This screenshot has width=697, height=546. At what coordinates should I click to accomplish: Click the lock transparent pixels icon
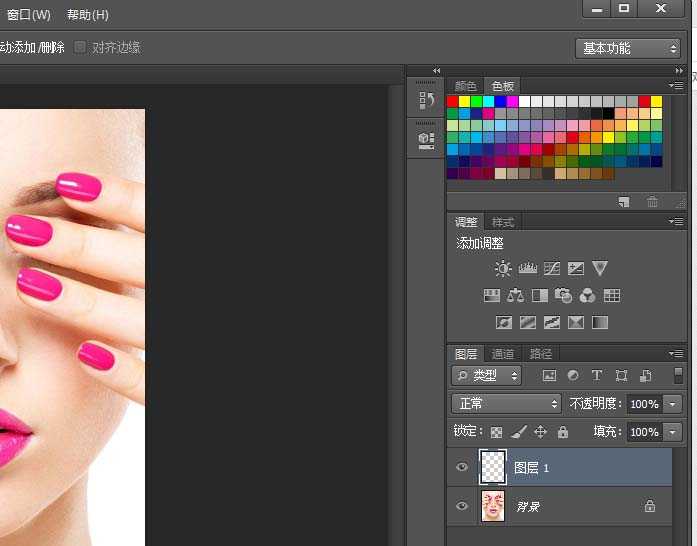[x=496, y=432]
